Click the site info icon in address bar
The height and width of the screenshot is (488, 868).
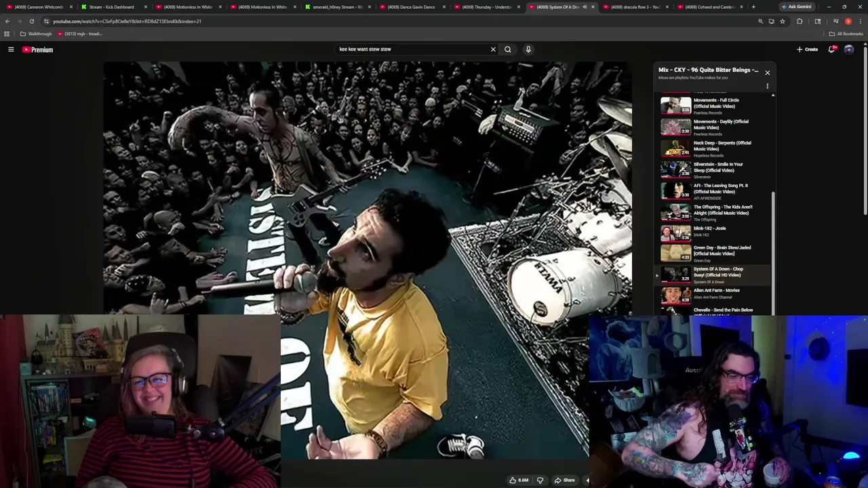pyautogui.click(x=46, y=21)
